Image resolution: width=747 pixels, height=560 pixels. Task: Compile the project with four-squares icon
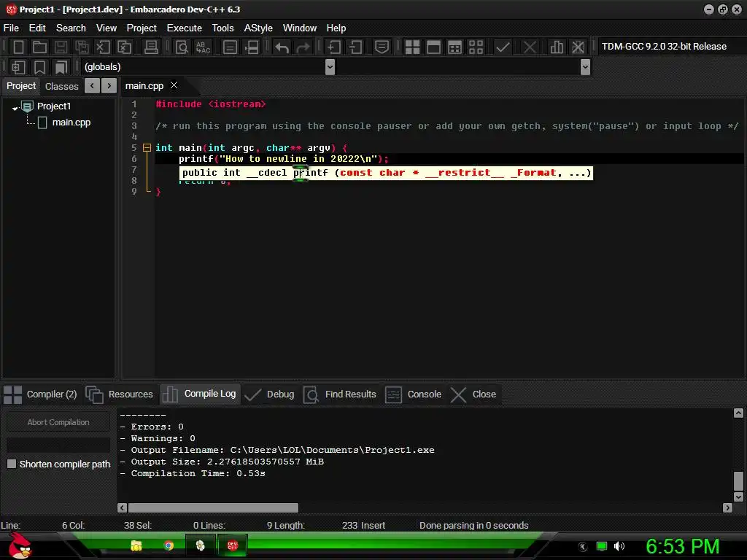pyautogui.click(x=412, y=47)
